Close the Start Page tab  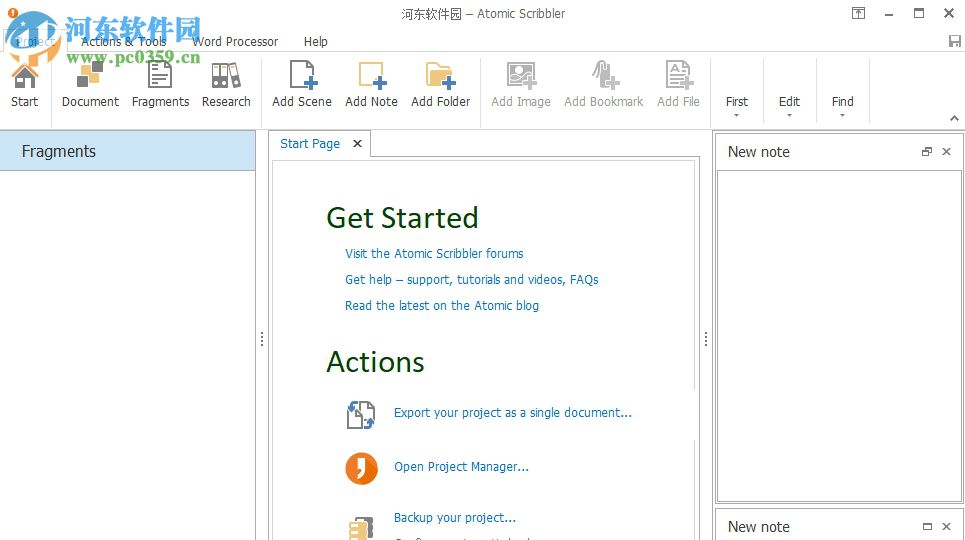[357, 143]
